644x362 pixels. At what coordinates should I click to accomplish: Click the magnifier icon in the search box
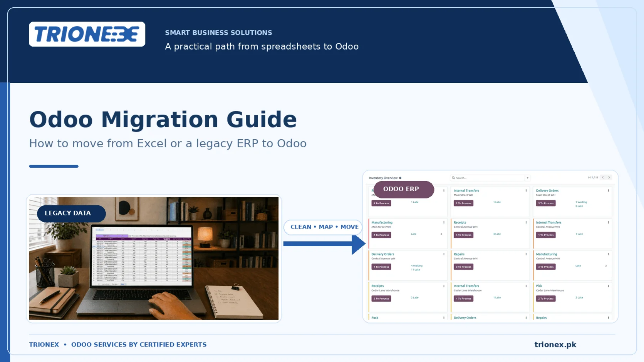453,178
